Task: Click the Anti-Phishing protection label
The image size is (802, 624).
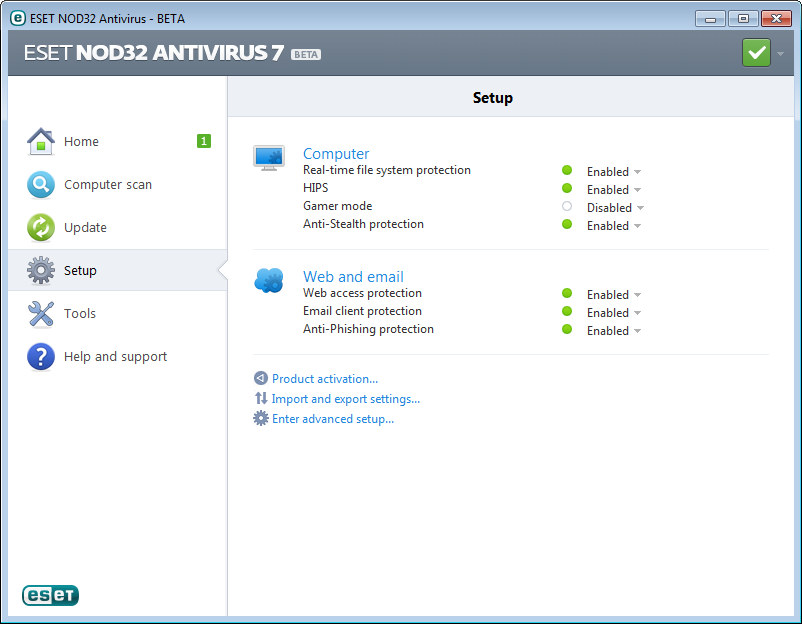Action: pyautogui.click(x=368, y=329)
